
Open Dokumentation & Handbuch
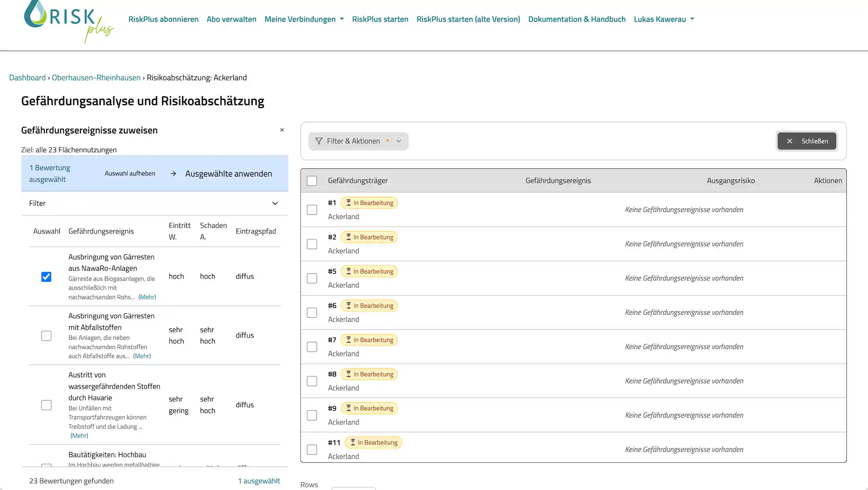pyautogui.click(x=577, y=19)
